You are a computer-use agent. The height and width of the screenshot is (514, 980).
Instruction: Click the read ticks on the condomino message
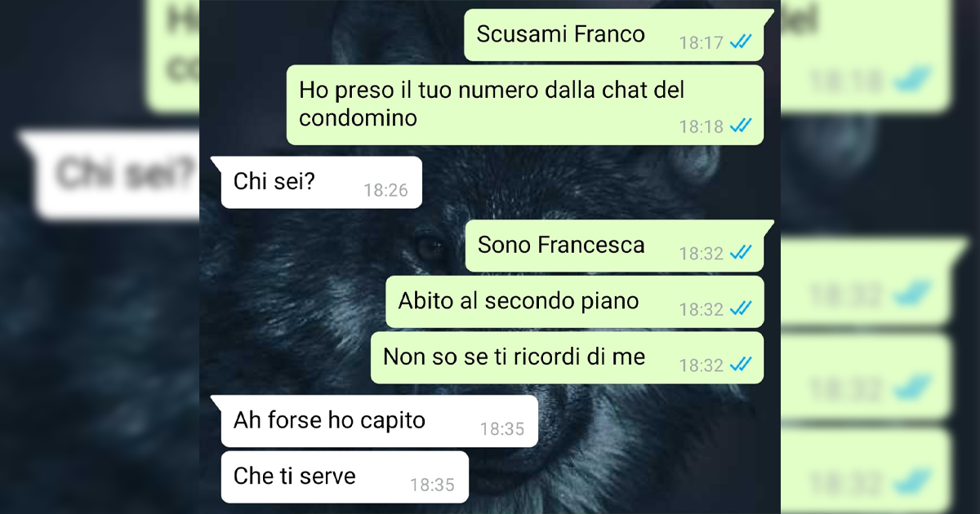pos(741,126)
